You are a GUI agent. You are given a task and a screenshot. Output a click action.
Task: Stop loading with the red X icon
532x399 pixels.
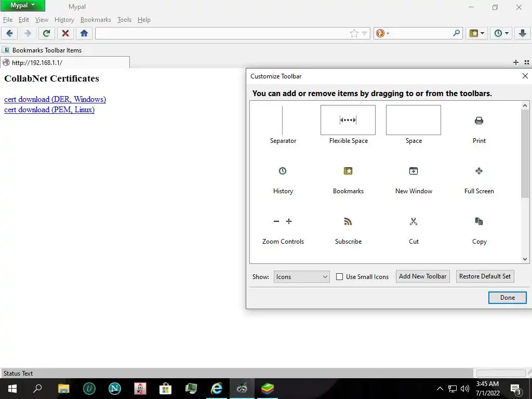[65, 33]
